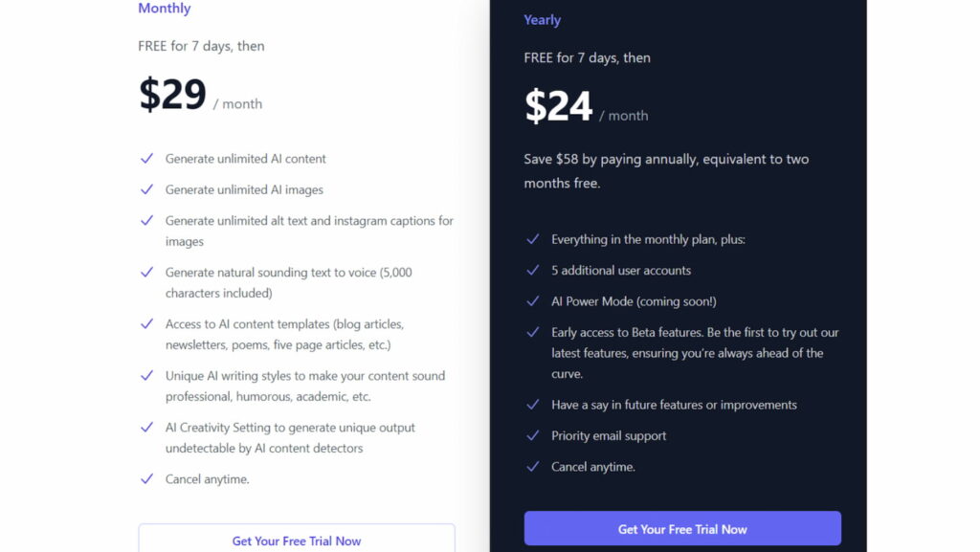
Task: Click checkmark next to Generate unlimited AI images
Action: 147,189
